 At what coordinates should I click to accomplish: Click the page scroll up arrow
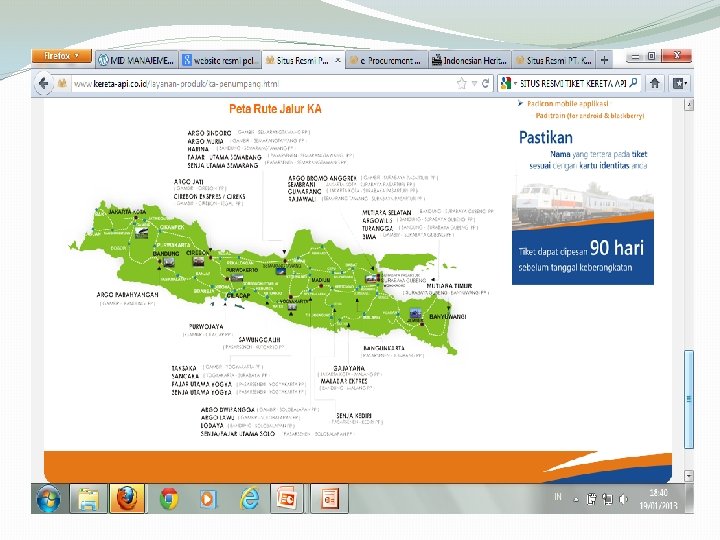coord(688,105)
